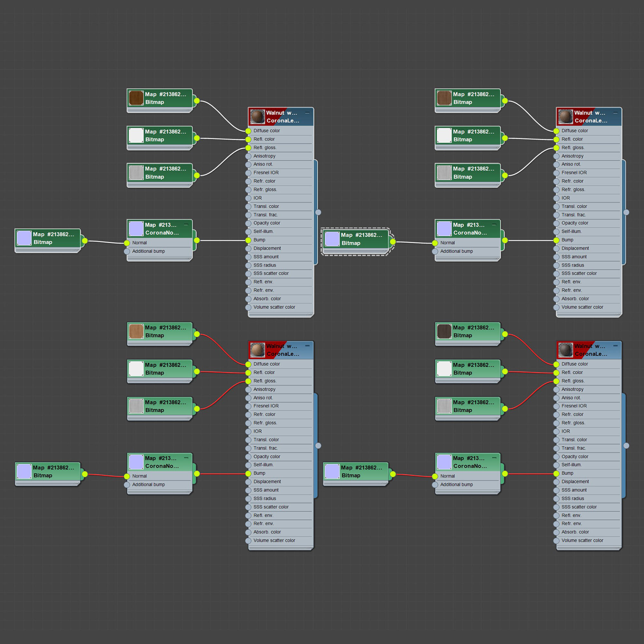
Task: Collapse the lower-right Walnut material node with minus
Action: (615, 346)
